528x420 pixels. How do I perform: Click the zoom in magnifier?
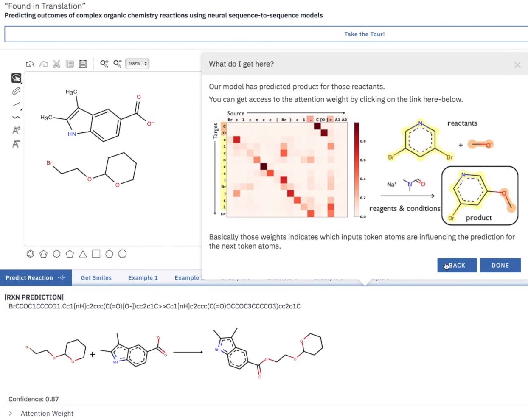click(104, 64)
